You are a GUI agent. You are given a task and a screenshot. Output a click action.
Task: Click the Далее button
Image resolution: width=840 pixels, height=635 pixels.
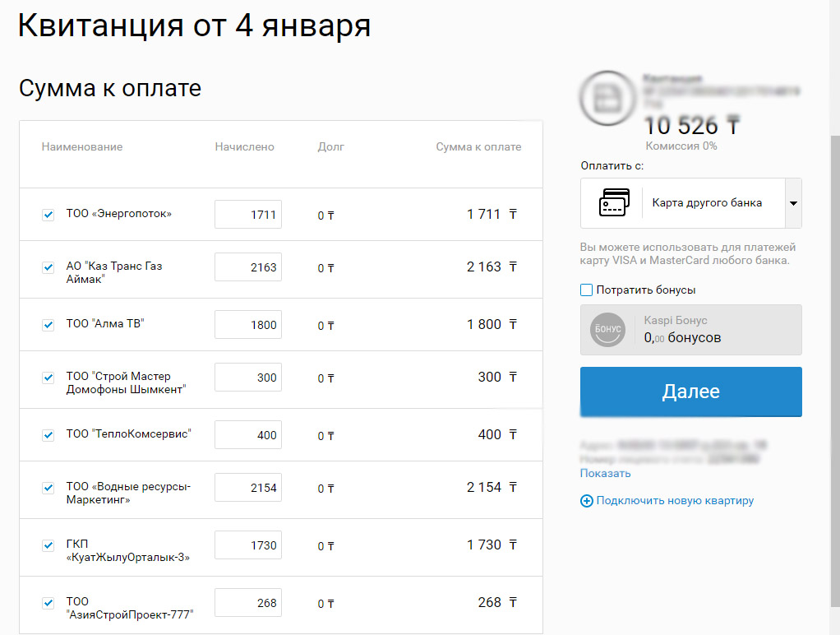coord(691,392)
